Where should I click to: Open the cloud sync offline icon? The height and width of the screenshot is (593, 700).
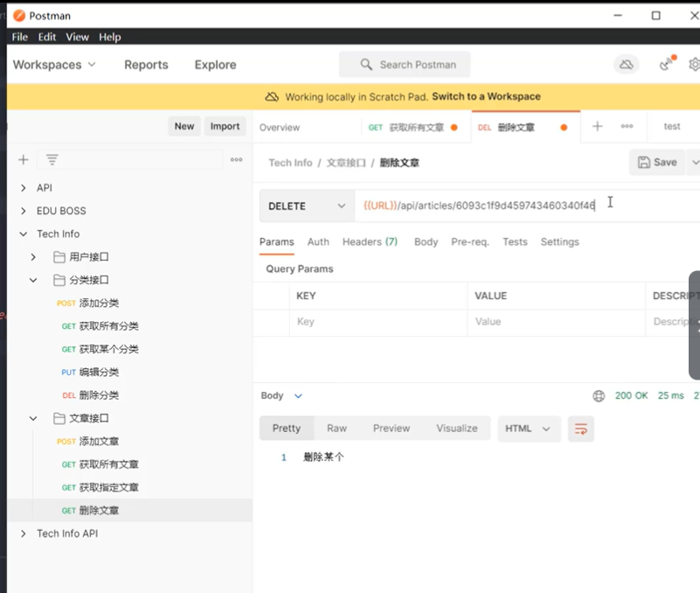click(x=627, y=65)
